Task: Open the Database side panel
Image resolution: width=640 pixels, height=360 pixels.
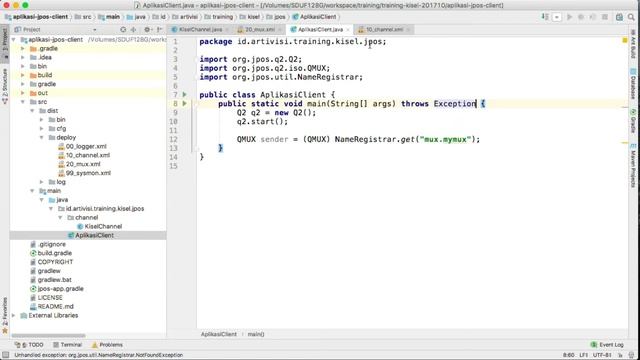Action: coord(633,84)
